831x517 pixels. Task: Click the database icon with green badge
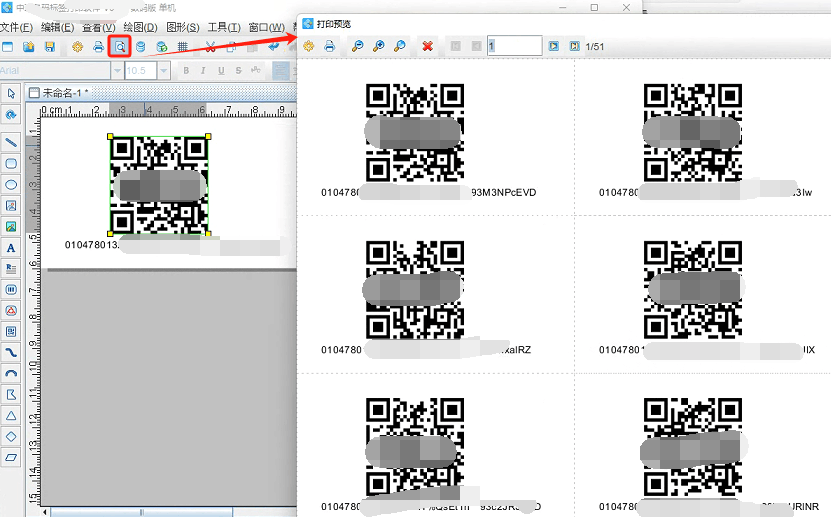pyautogui.click(x=162, y=47)
